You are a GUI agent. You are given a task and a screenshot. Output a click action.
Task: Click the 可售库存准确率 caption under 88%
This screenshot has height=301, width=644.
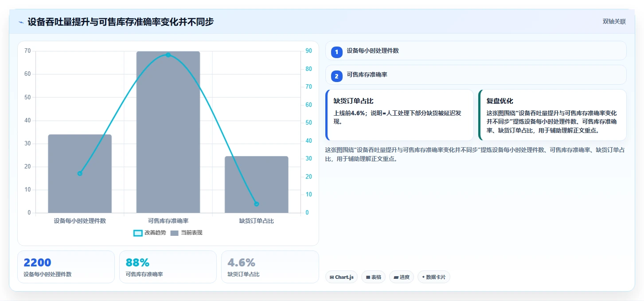pos(144,274)
